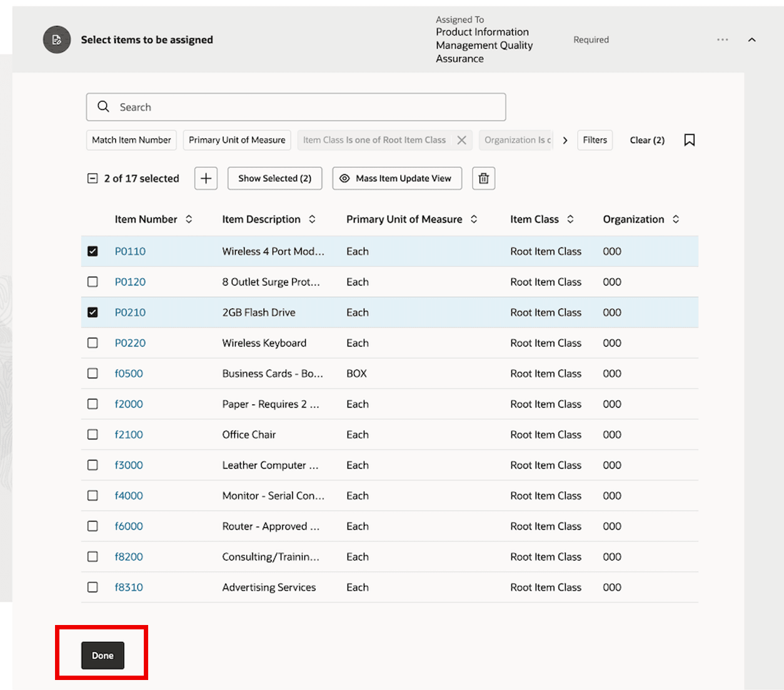Open item link f8310
This screenshot has width=784, height=690.
(129, 587)
